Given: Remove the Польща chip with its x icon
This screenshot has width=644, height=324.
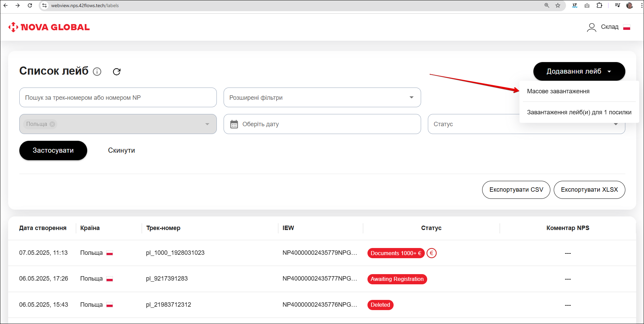Looking at the screenshot, I should click(52, 124).
